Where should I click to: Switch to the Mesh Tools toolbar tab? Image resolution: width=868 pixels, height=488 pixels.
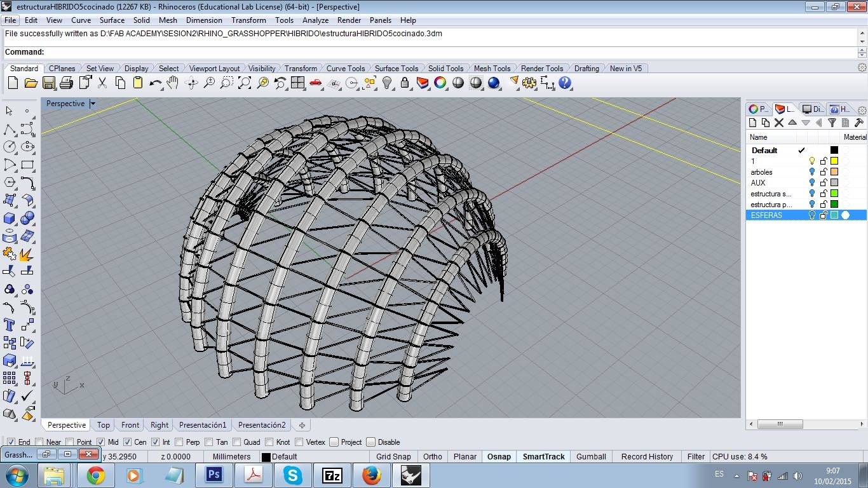tap(492, 69)
